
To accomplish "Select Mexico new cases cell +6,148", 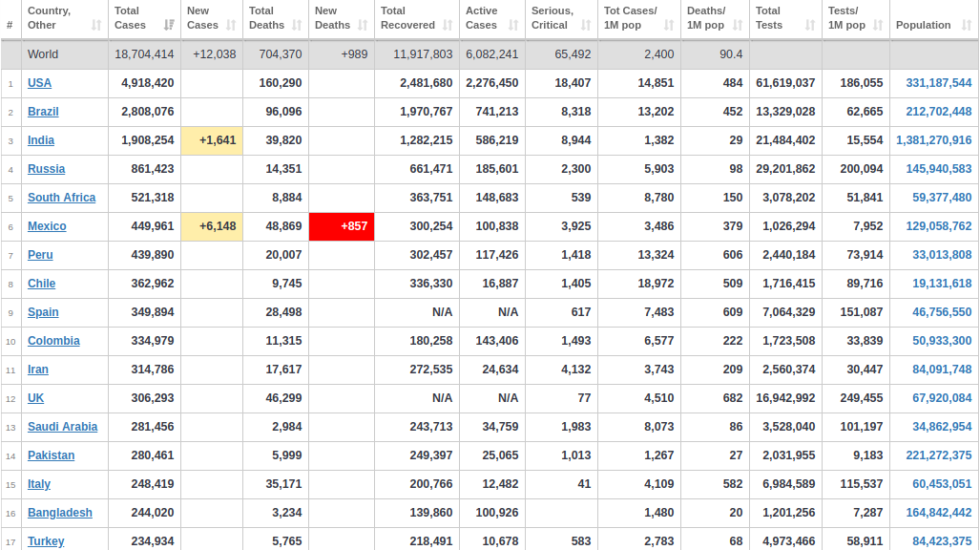I will pyautogui.click(x=212, y=226).
